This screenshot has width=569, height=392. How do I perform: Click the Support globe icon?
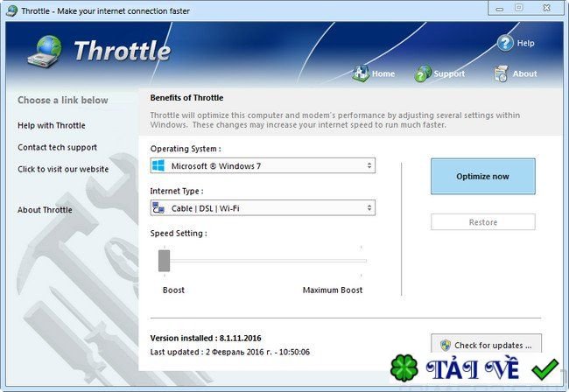tap(423, 73)
